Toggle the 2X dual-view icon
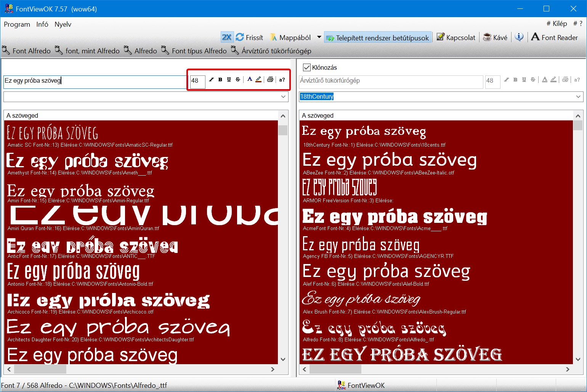 (x=226, y=37)
